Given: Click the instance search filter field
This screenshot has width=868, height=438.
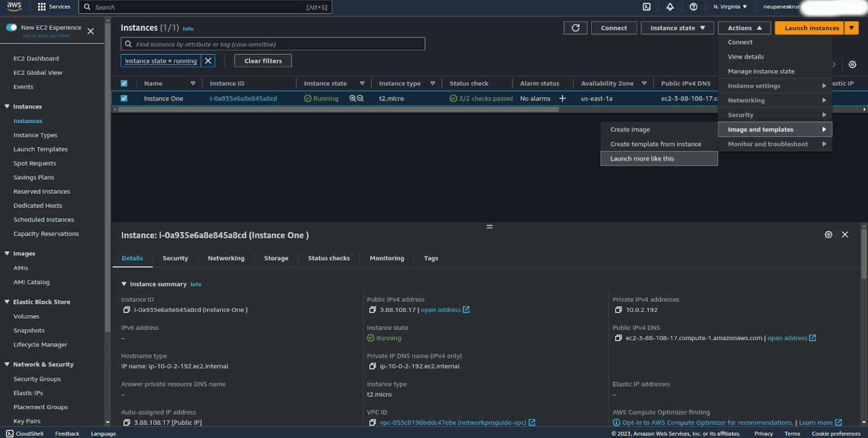Looking at the screenshot, I should tap(273, 44).
